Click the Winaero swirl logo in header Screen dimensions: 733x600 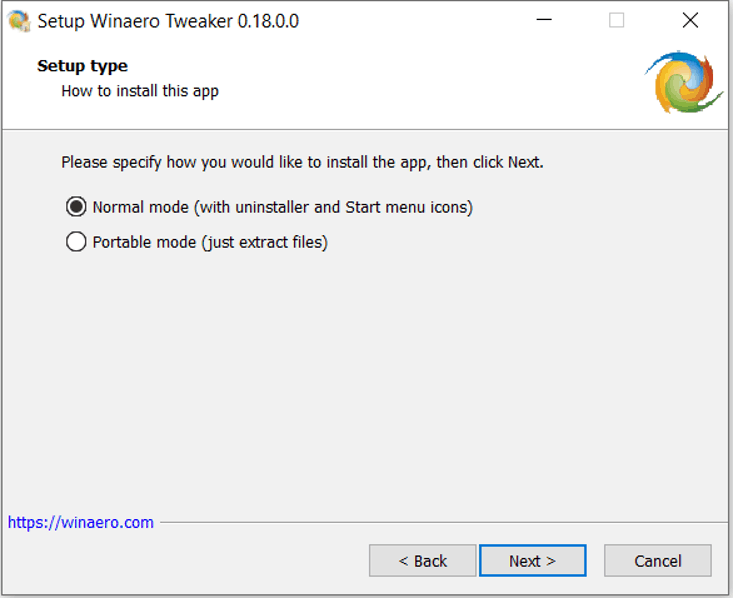684,82
